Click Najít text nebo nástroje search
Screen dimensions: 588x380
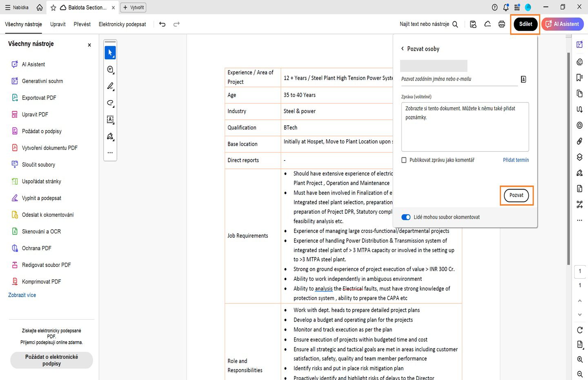click(429, 24)
